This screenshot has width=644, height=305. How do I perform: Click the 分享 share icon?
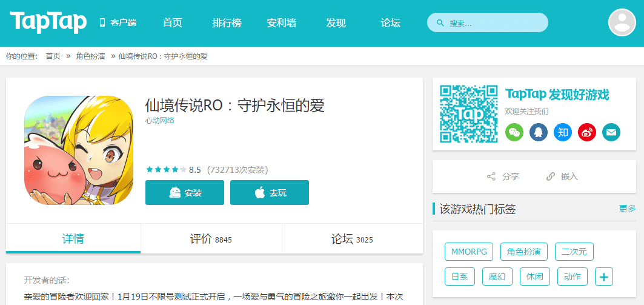tap(491, 176)
